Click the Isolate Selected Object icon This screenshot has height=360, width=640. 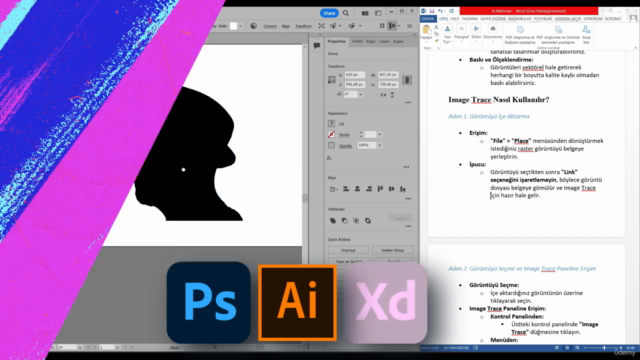point(322,26)
